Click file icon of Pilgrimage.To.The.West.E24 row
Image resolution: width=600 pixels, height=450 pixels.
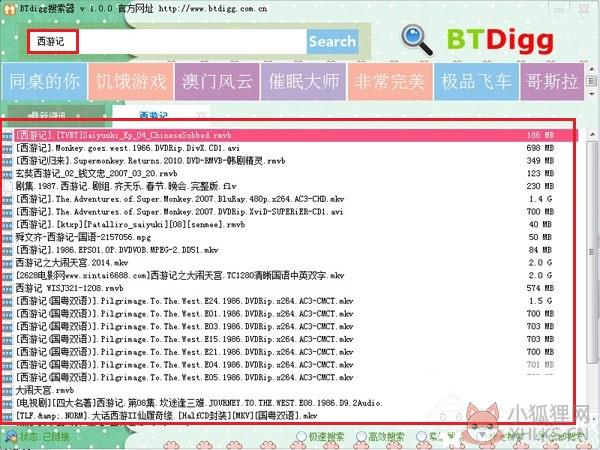7,302
